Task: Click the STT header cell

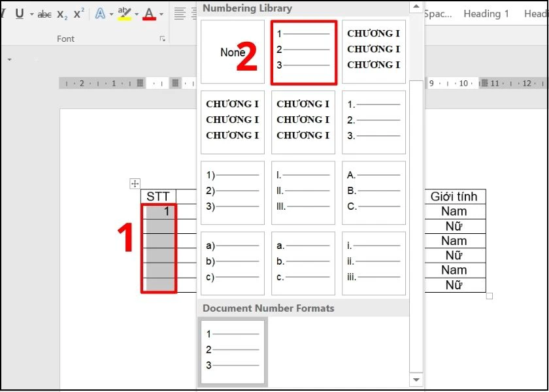Action: (158, 197)
